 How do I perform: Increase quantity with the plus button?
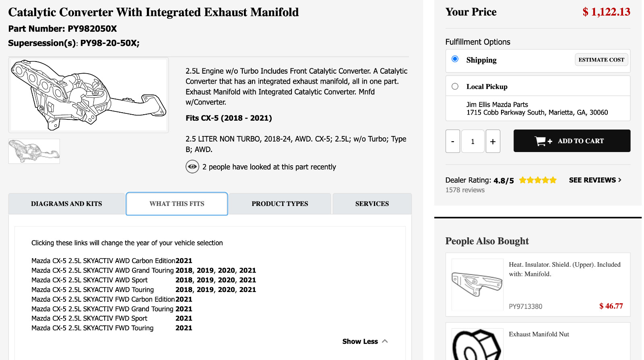point(493,141)
